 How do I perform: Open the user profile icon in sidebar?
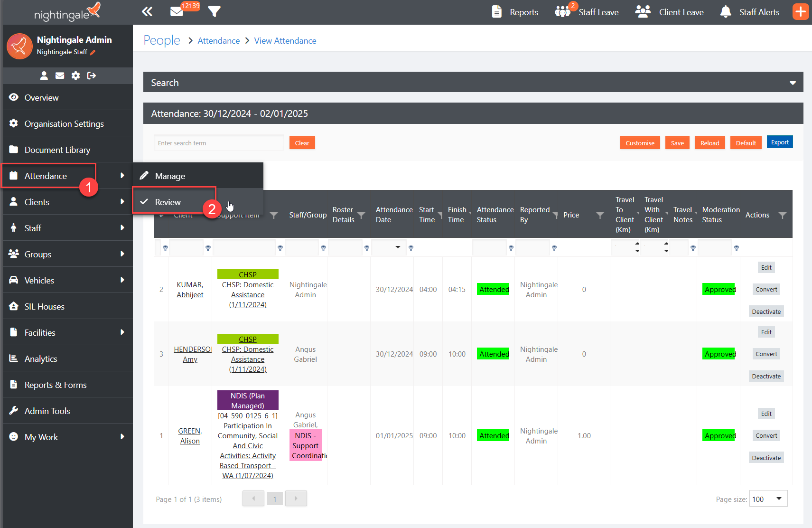[44, 75]
